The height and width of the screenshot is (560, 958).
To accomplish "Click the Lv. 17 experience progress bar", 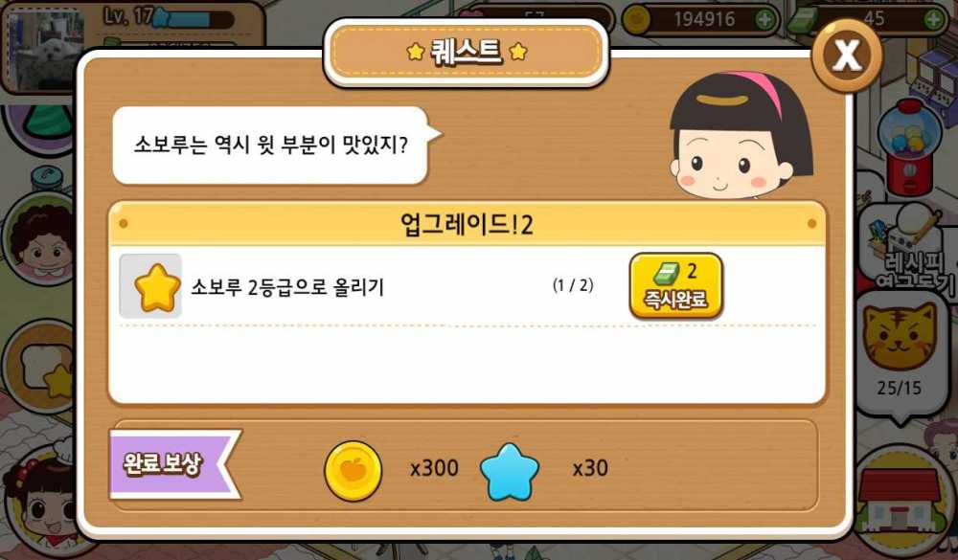I will click(x=194, y=18).
